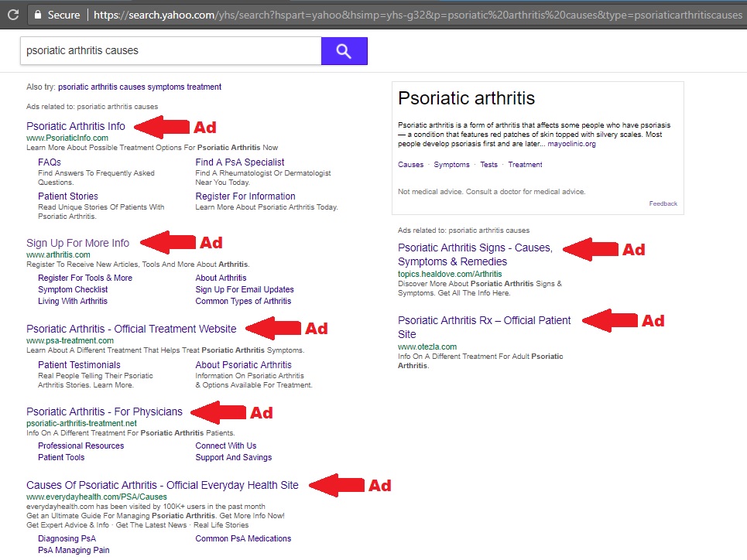Click the browser reload icon

tap(13, 14)
